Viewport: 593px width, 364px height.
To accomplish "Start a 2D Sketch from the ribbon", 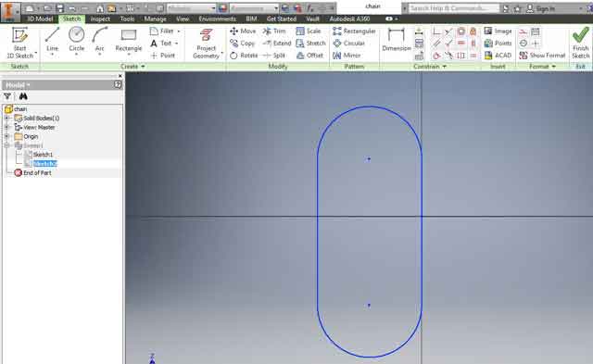I will pos(19,43).
